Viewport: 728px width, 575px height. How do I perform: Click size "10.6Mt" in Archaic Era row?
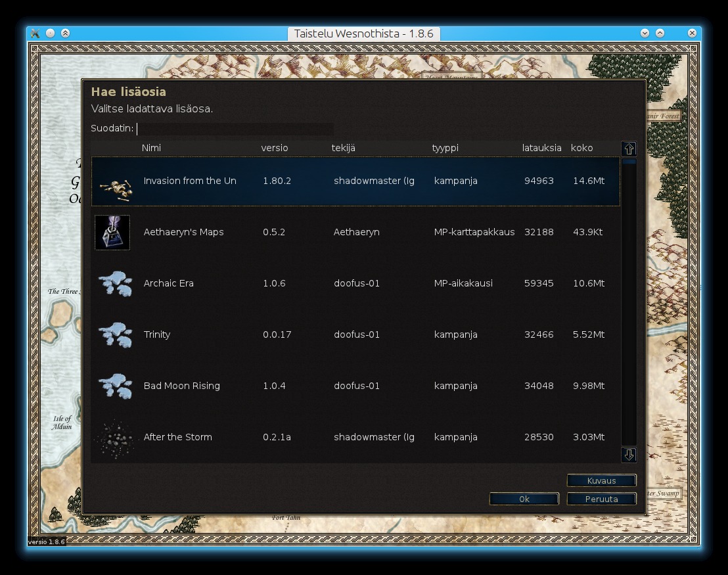(589, 283)
